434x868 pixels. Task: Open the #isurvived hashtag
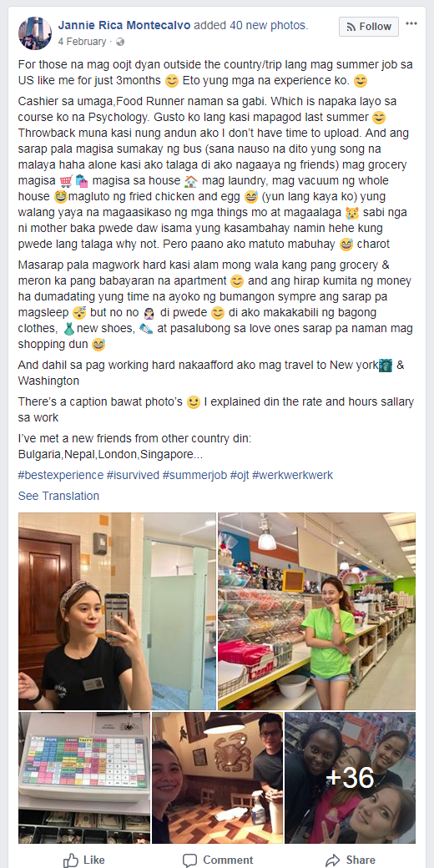click(x=133, y=475)
